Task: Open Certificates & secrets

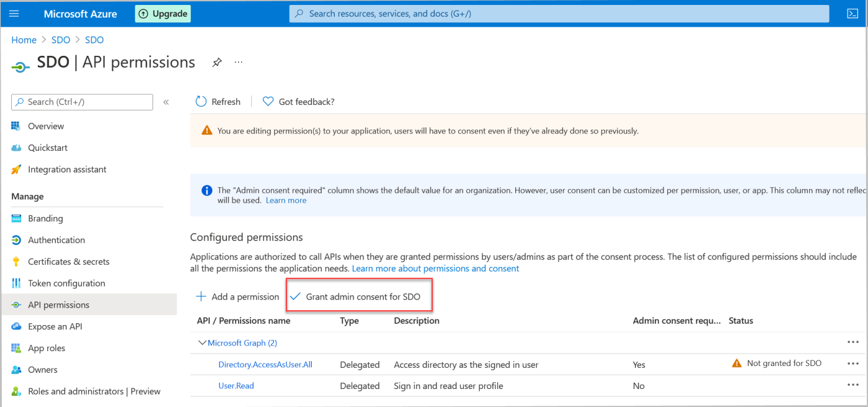Action: [68, 262]
